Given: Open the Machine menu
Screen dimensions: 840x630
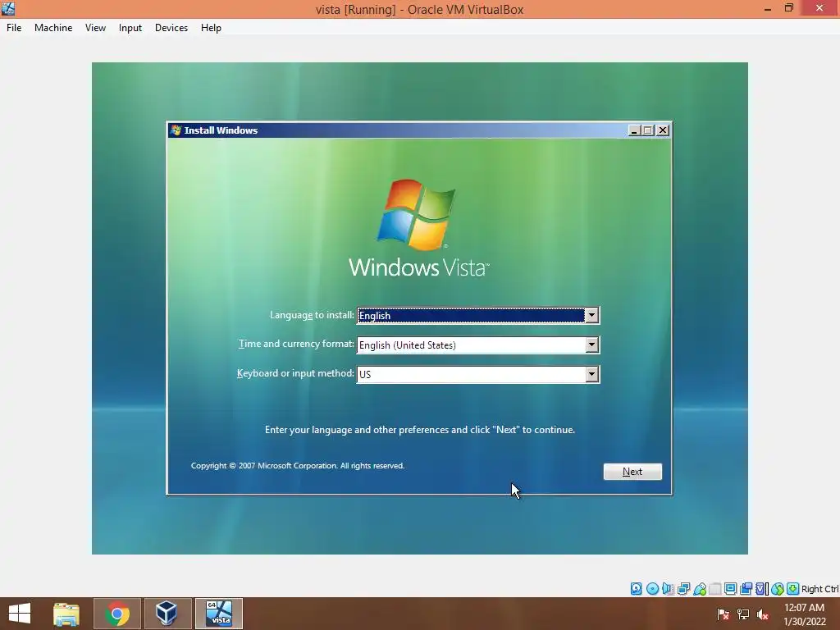Looking at the screenshot, I should click(53, 28).
